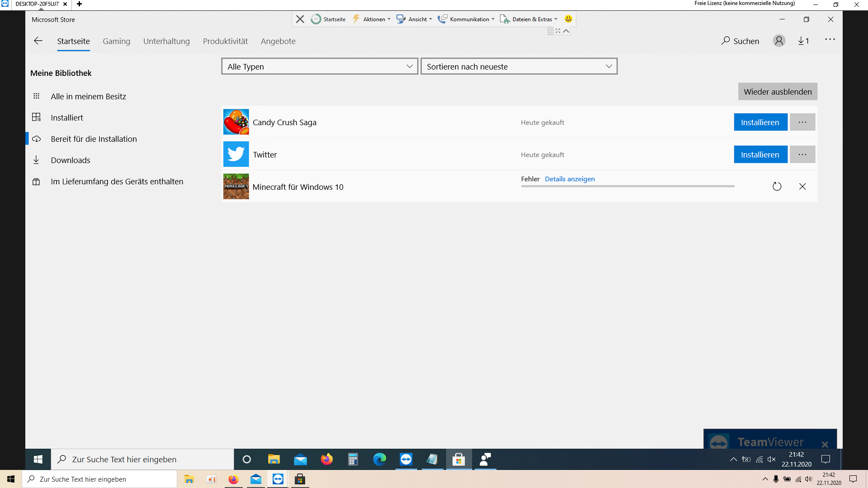Screen dimensions: 868x488
Task: Install the Twitter app
Action: [x=760, y=155]
